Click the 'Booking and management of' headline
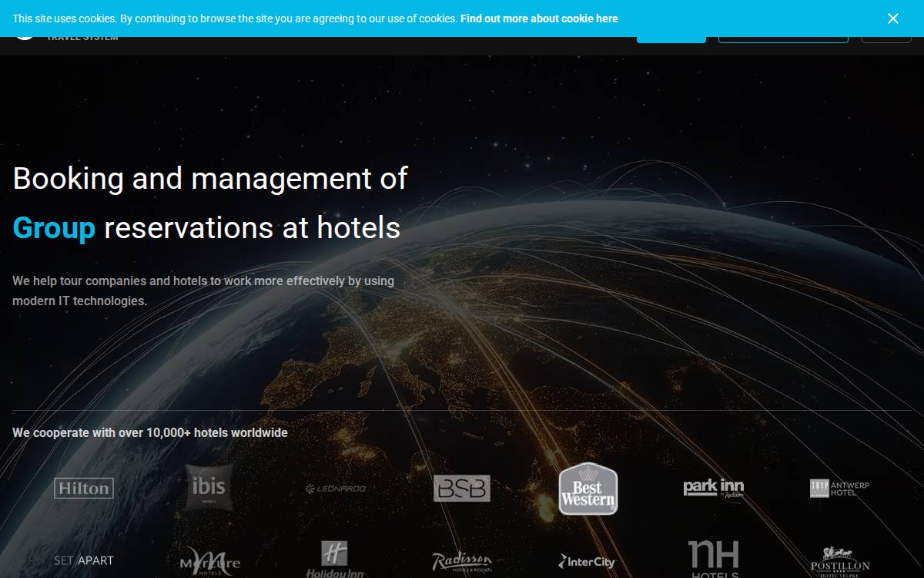The image size is (924, 578). (210, 178)
